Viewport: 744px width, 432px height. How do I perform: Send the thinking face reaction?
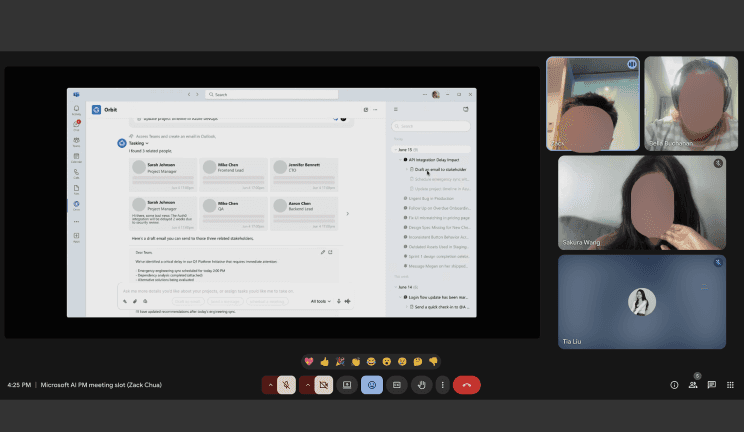tap(418, 362)
